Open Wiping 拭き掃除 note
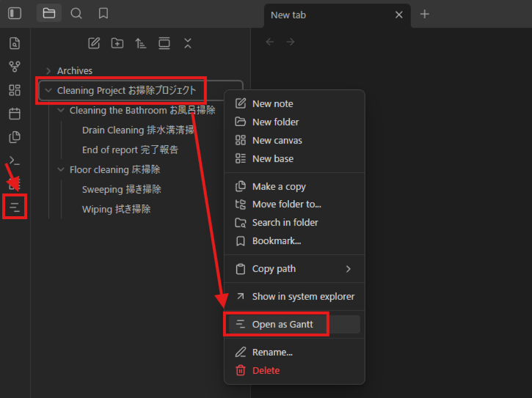Viewport: 532px width, 398px height. 116,209
